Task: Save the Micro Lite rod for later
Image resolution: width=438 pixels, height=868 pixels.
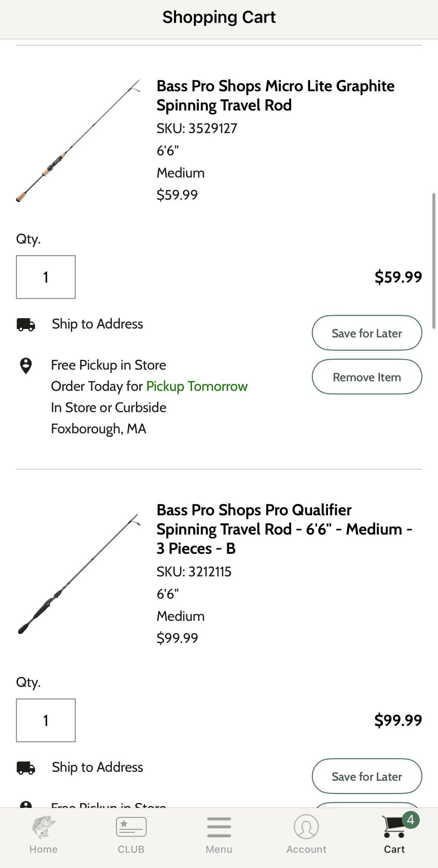Action: pos(367,333)
